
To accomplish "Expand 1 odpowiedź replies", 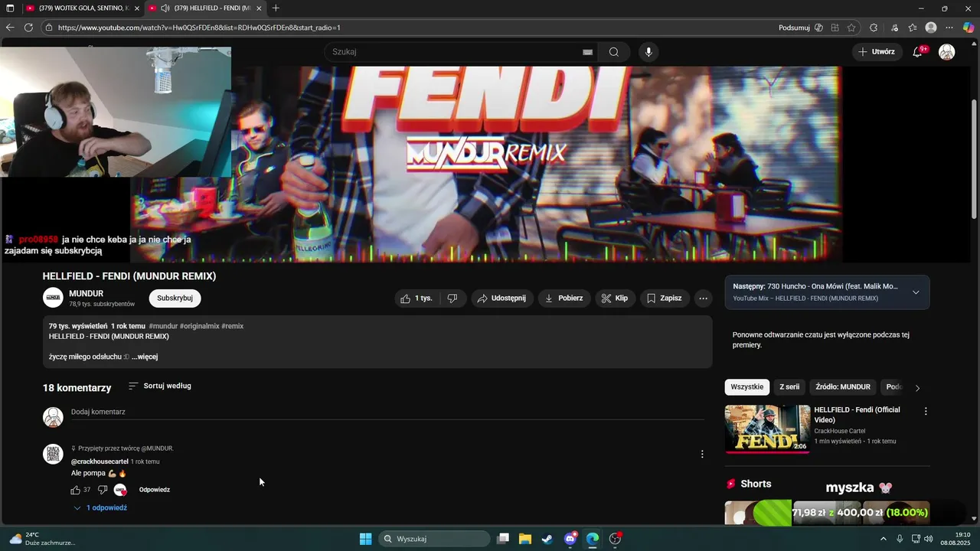I will (100, 508).
